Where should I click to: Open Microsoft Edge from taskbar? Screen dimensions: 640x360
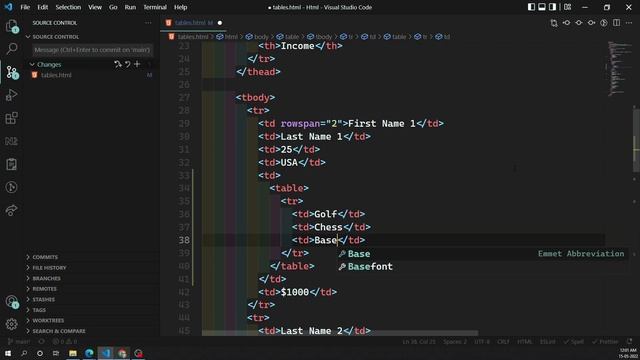[x=89, y=353]
